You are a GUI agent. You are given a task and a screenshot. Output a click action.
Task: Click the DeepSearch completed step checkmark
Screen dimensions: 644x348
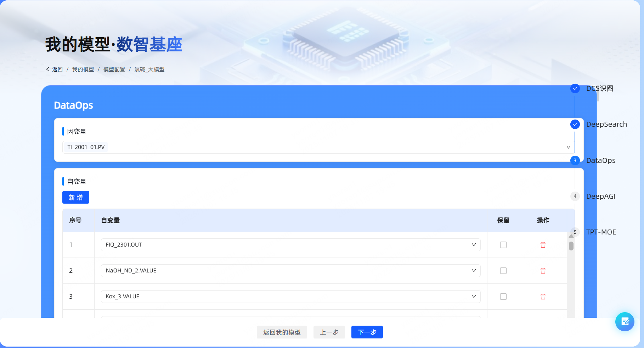(x=575, y=124)
